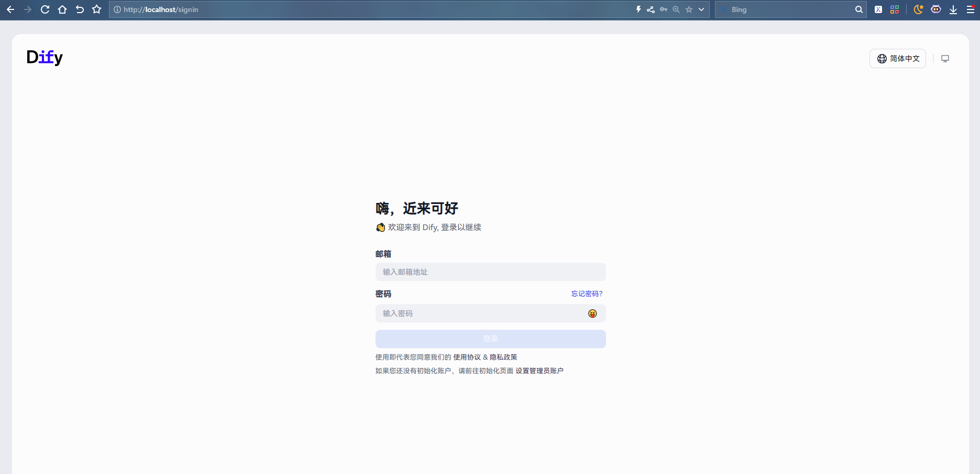The height and width of the screenshot is (474, 980).
Task: Open the 简体中文 language selector
Action: (x=898, y=59)
